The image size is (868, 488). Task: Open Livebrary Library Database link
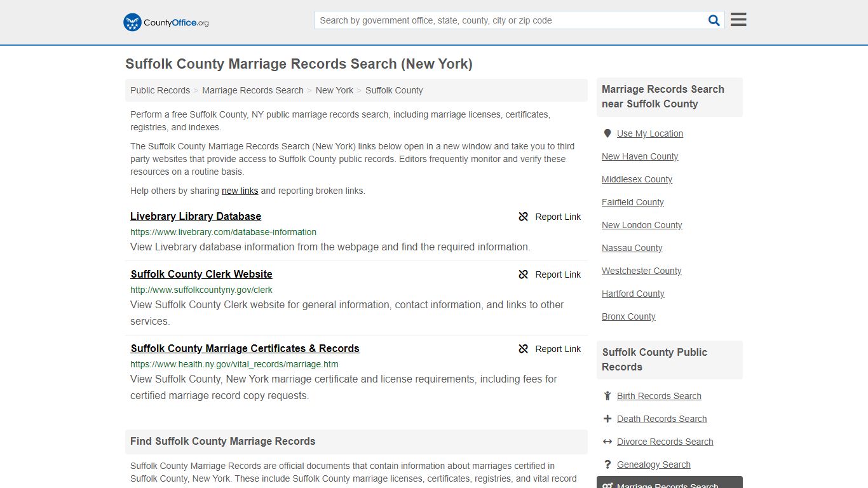coord(196,217)
